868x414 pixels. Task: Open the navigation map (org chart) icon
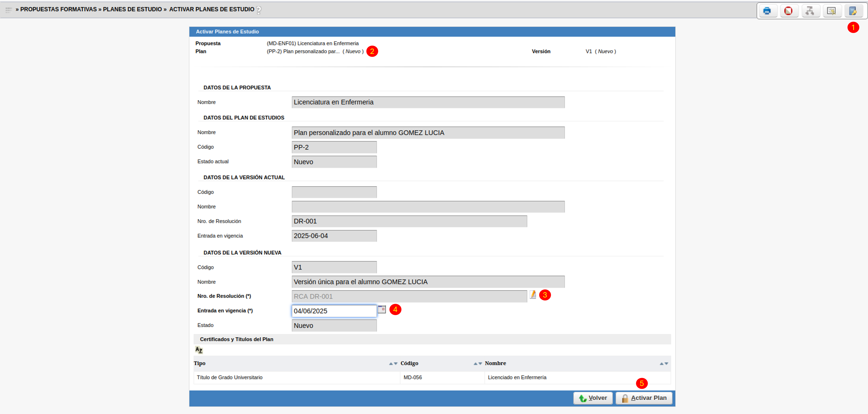tap(810, 11)
